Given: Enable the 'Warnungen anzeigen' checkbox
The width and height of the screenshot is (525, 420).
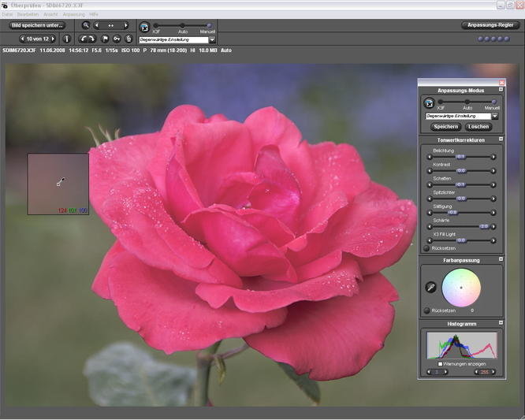Looking at the screenshot, I should click(440, 363).
